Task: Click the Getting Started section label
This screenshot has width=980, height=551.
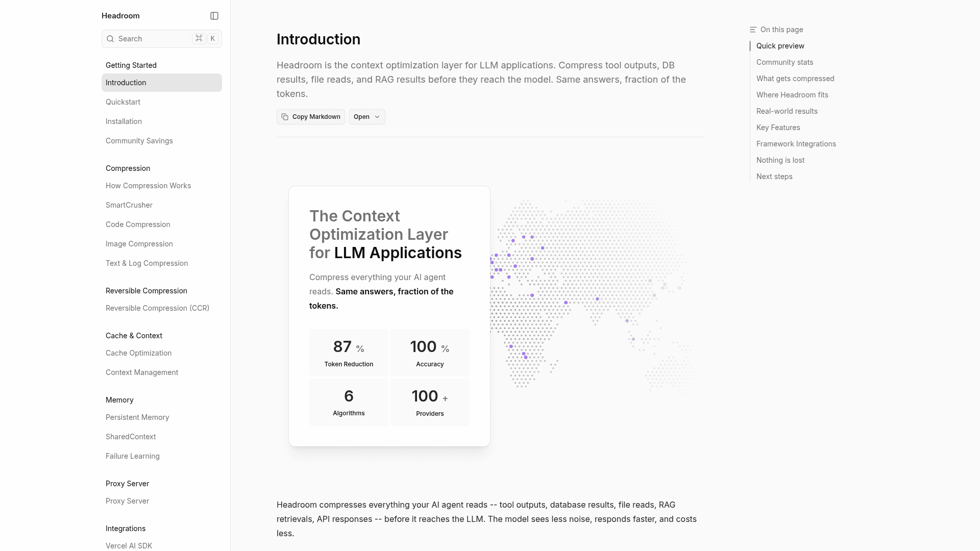Action: click(131, 65)
